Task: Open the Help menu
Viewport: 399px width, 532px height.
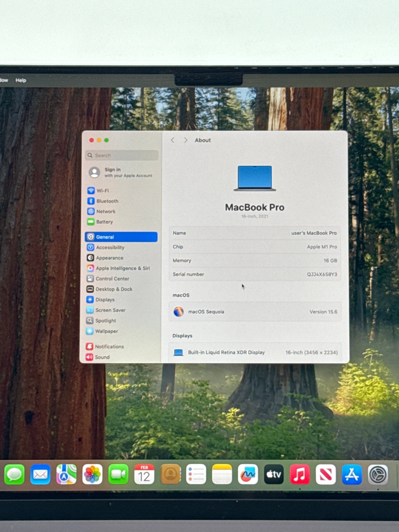Action: pos(21,80)
